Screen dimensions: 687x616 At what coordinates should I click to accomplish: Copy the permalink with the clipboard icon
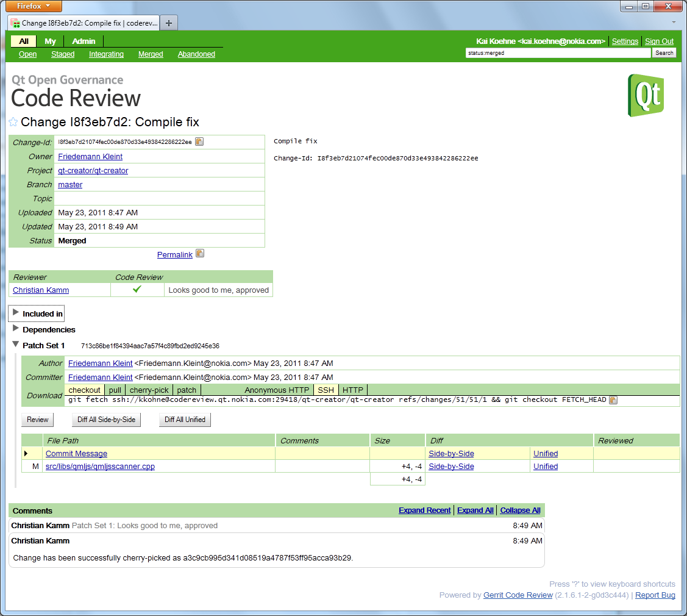[200, 254]
